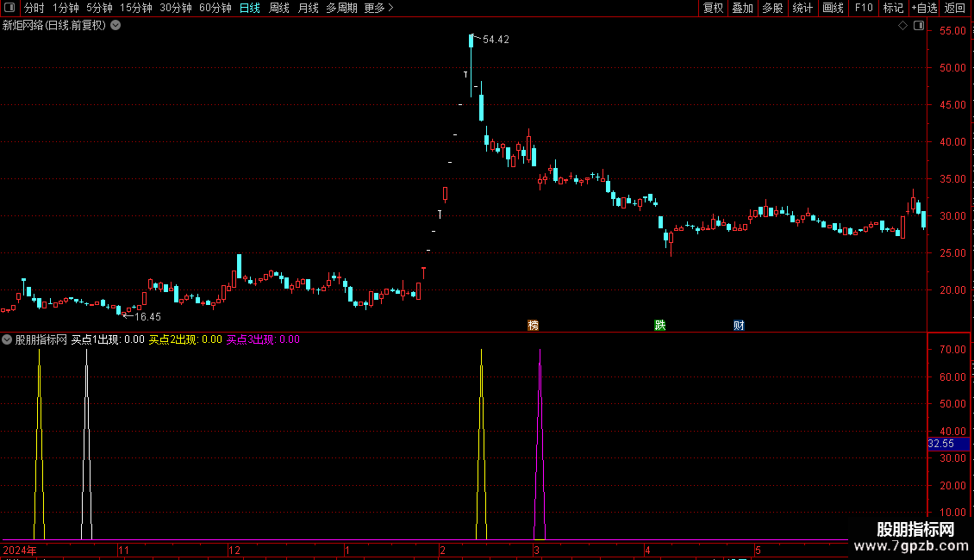Expand the 股朋指标网 indicator dropdown icon
The width and height of the screenshot is (974, 560).
click(7, 339)
